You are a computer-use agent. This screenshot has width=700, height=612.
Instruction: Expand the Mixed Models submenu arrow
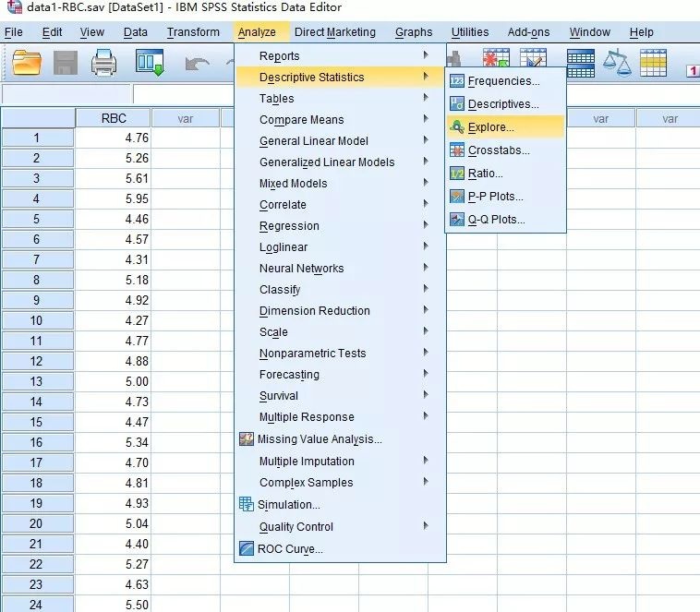click(x=426, y=183)
